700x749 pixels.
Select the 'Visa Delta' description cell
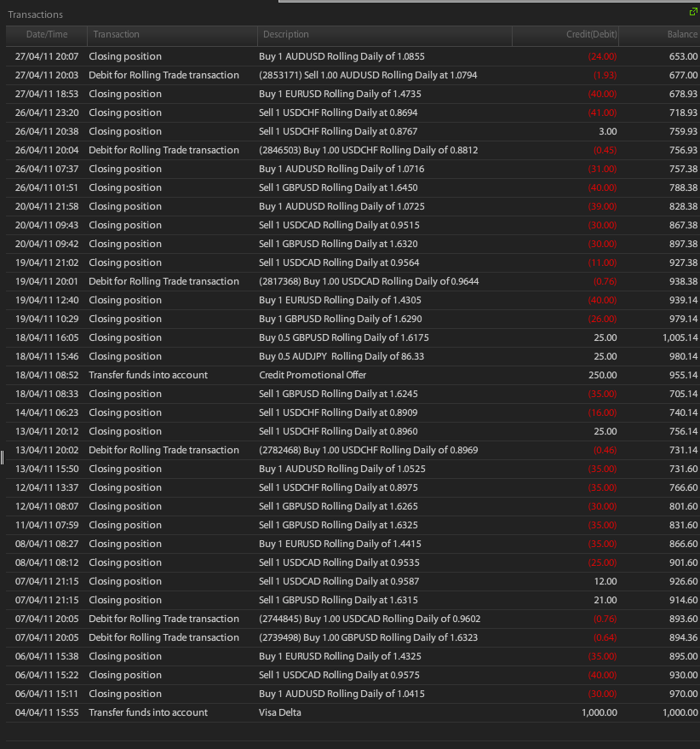point(280,712)
